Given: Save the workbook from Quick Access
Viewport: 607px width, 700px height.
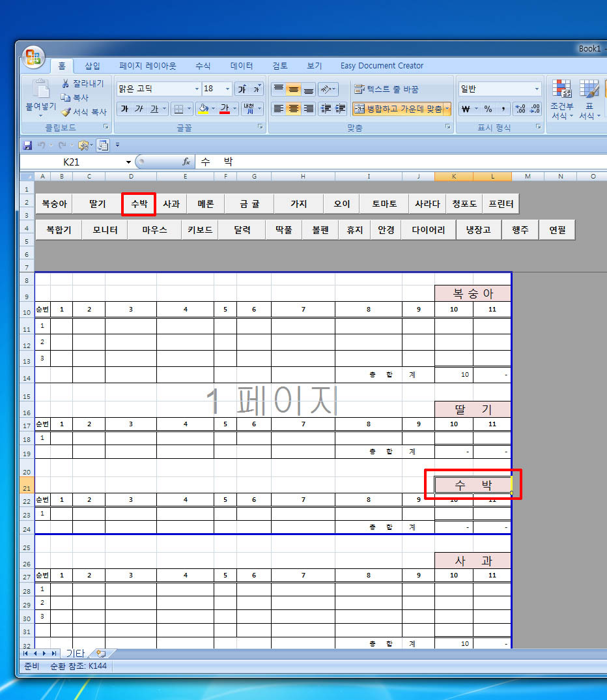Looking at the screenshot, I should coord(27,145).
